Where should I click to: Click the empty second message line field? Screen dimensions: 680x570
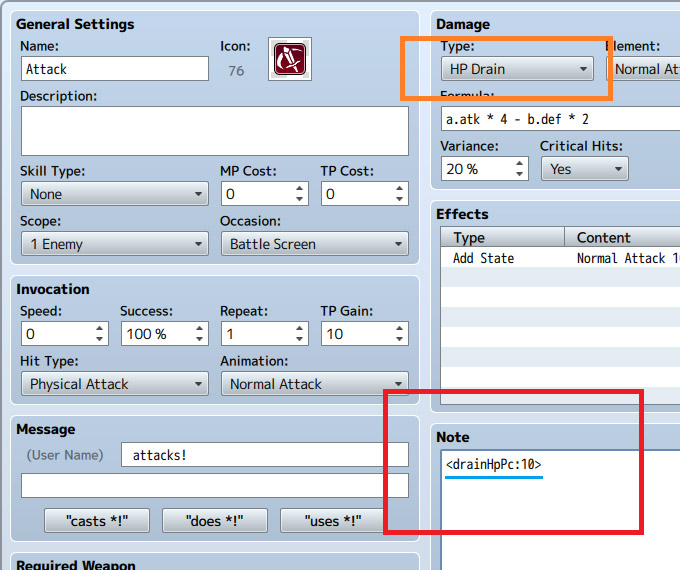click(215, 485)
